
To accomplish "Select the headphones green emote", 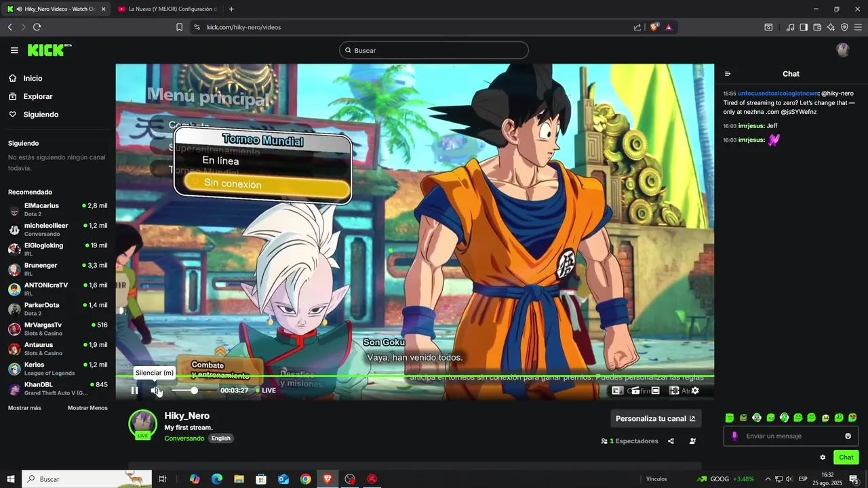I will click(784, 418).
